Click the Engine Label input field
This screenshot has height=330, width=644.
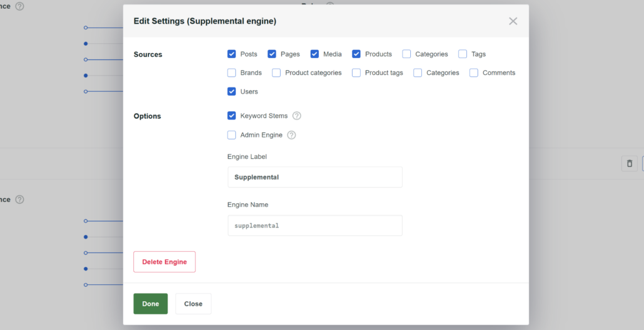click(x=315, y=177)
